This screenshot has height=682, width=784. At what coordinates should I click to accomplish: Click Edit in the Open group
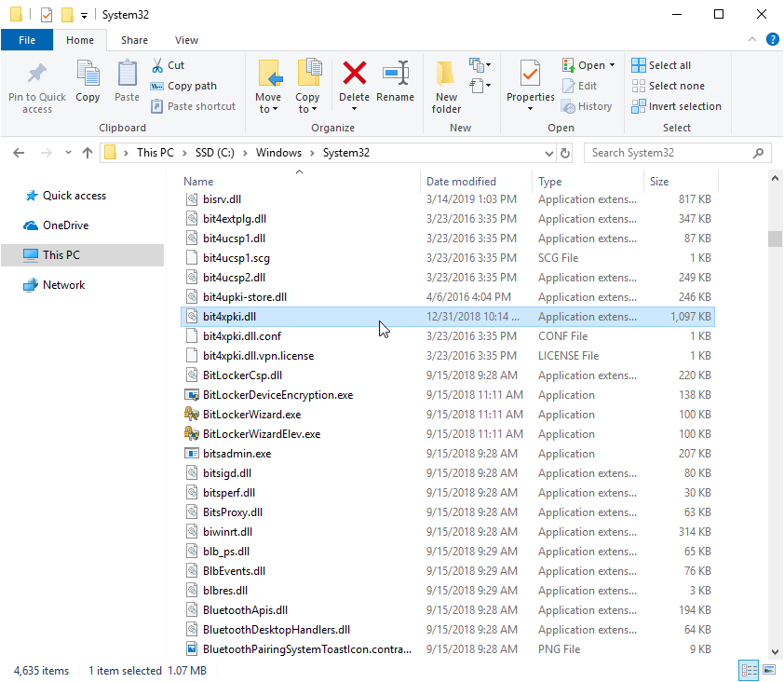pos(580,86)
